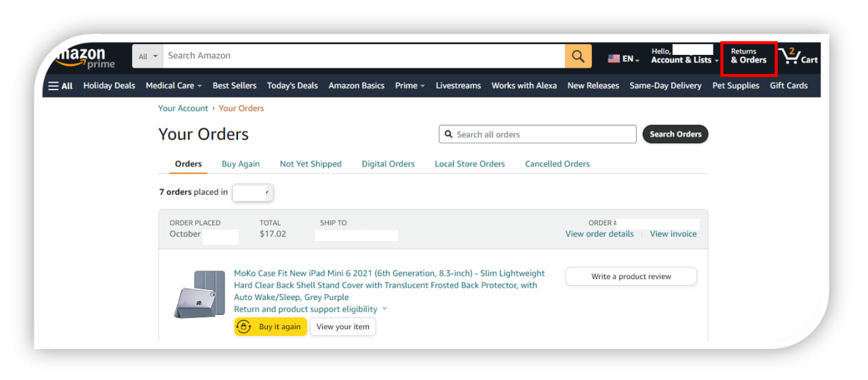Viewport: 868px width, 380px height.
Task: Click the Buy it again button
Action: (271, 326)
